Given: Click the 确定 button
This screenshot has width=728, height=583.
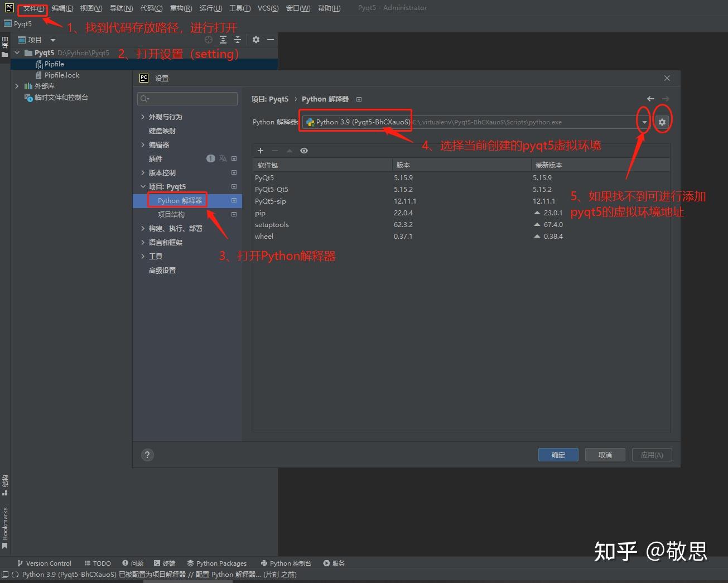Looking at the screenshot, I should pos(557,454).
